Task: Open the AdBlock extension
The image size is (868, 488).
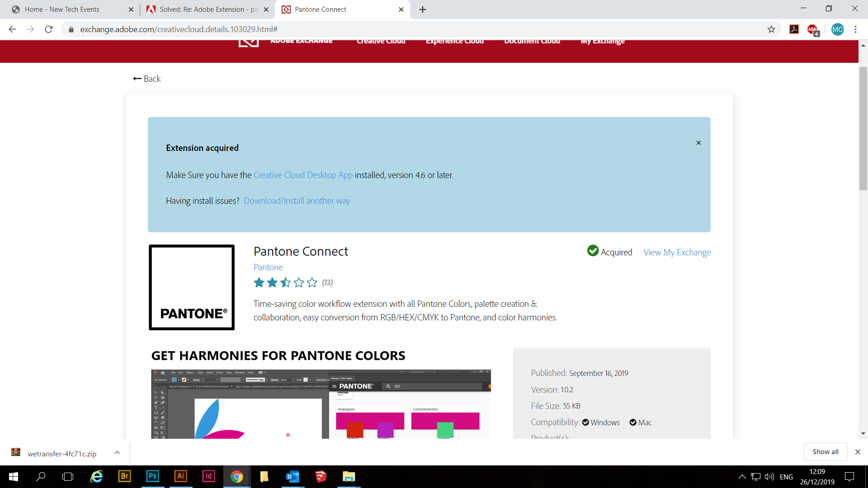Action: coord(812,29)
